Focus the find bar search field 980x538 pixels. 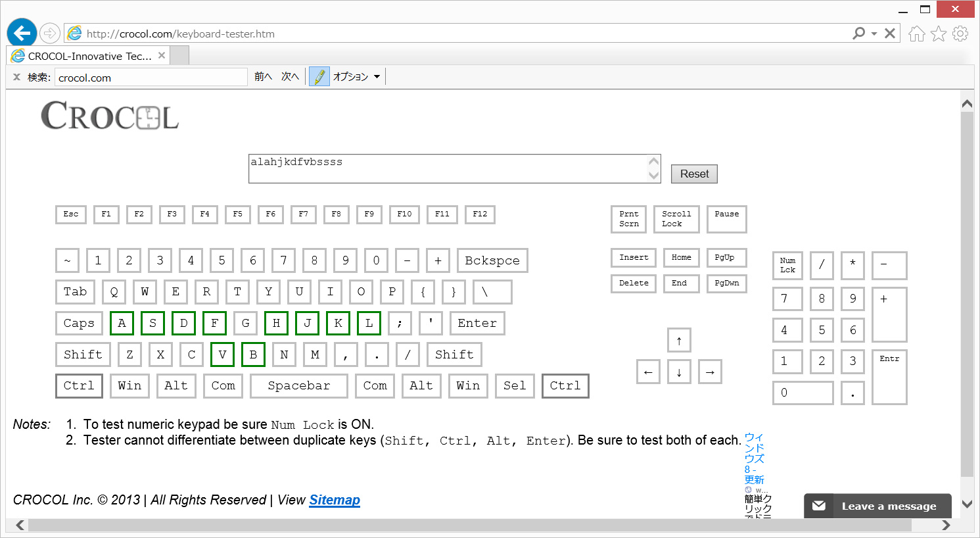(151, 77)
